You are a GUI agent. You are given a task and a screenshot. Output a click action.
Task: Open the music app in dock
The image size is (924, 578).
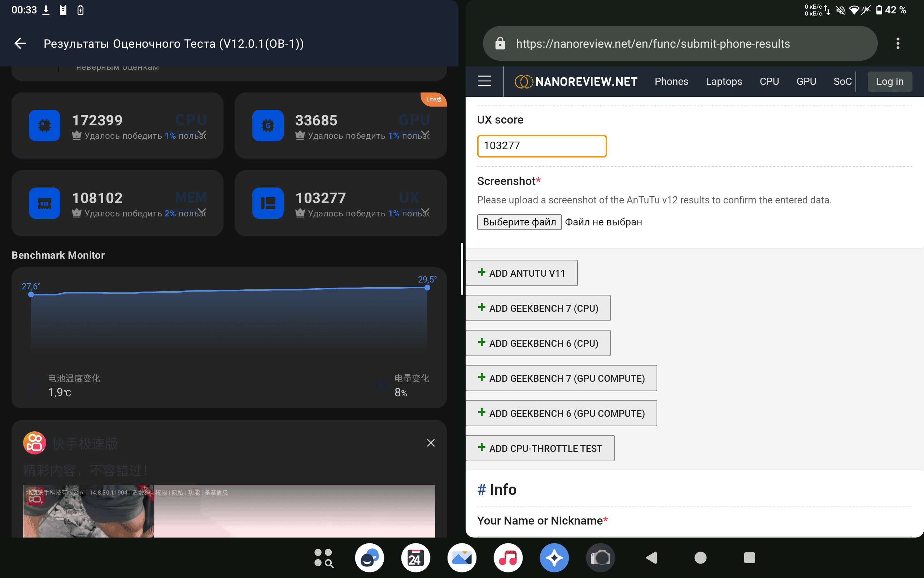point(508,558)
